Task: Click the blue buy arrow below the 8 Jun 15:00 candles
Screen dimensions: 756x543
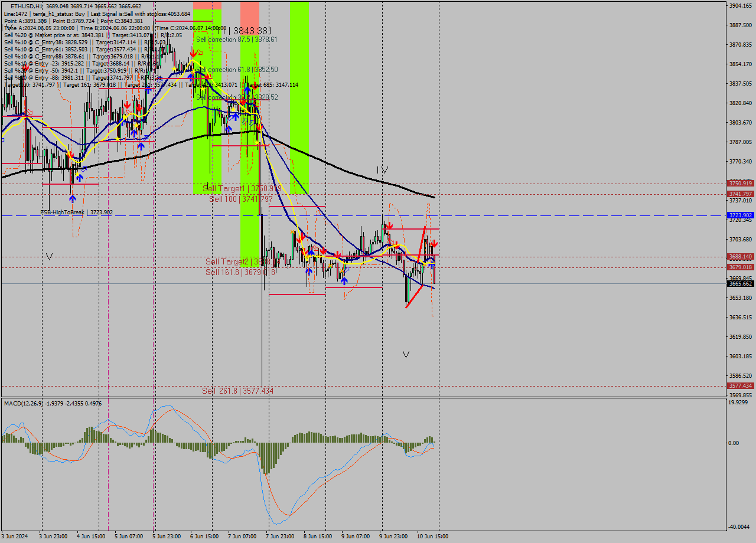Action: coord(309,271)
